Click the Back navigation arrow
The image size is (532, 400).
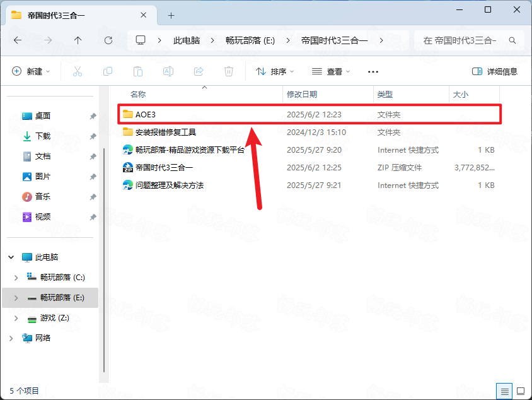18,40
